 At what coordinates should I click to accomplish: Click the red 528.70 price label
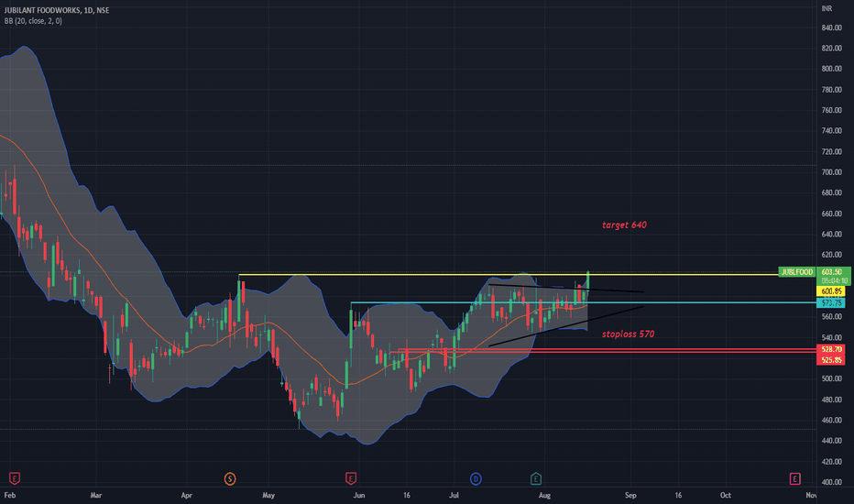(832, 349)
